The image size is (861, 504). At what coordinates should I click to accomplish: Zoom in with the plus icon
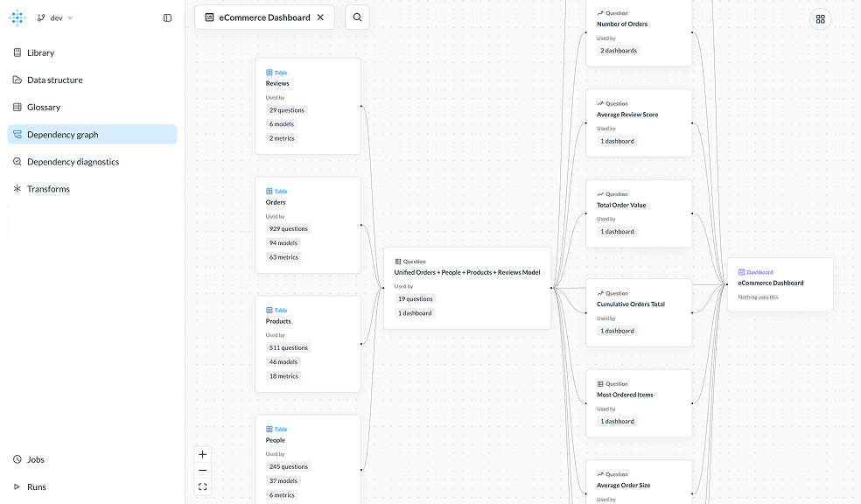point(202,454)
